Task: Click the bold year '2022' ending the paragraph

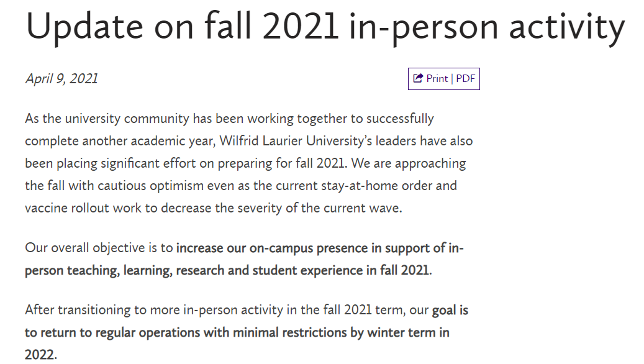Action: [x=39, y=355]
